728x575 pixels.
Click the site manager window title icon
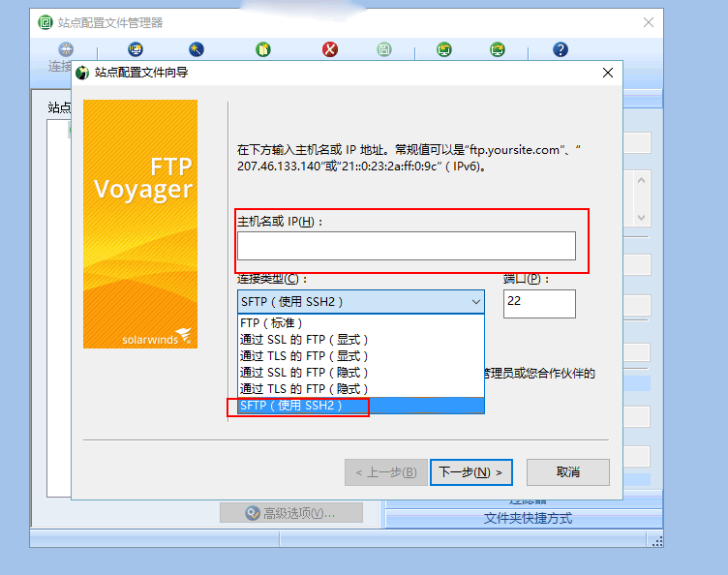point(45,22)
